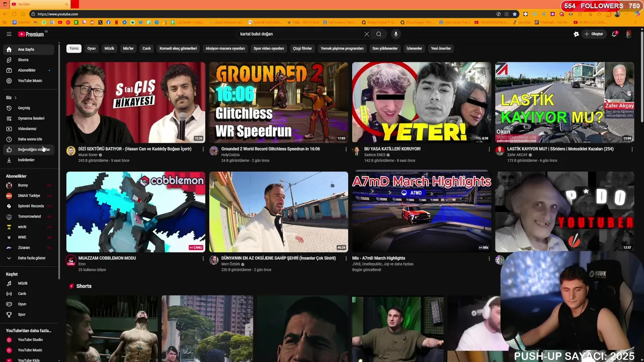Select the Mix'ler filter chip
The height and width of the screenshot is (362, 644).
tap(128, 49)
